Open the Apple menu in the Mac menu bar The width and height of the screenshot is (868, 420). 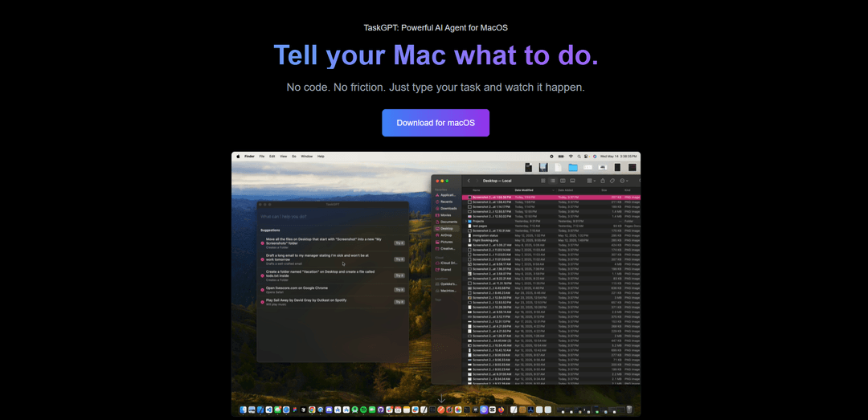239,157
